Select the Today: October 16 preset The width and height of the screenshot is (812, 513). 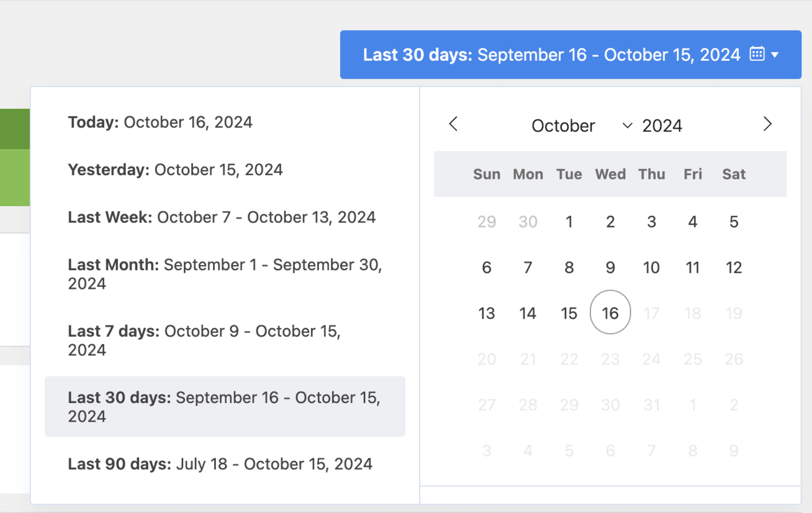pyautogui.click(x=160, y=122)
